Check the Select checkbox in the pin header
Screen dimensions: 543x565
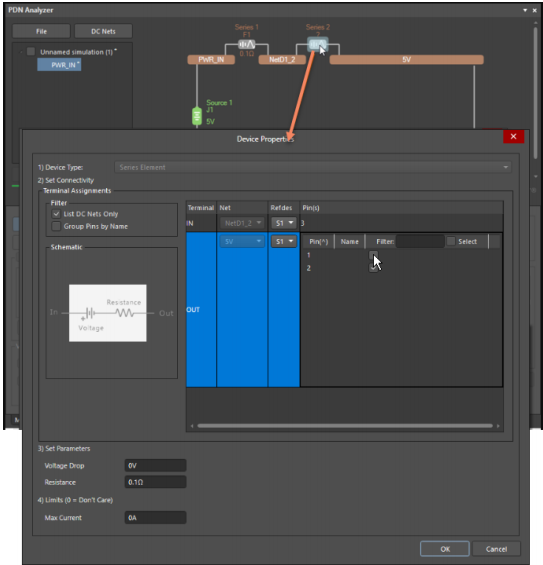click(x=451, y=241)
